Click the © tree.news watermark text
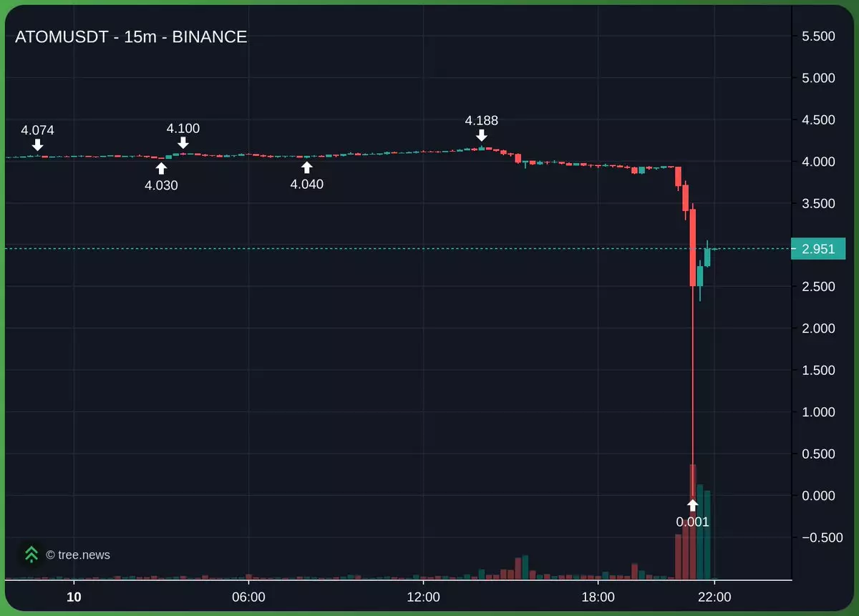859x616 pixels. (78, 554)
